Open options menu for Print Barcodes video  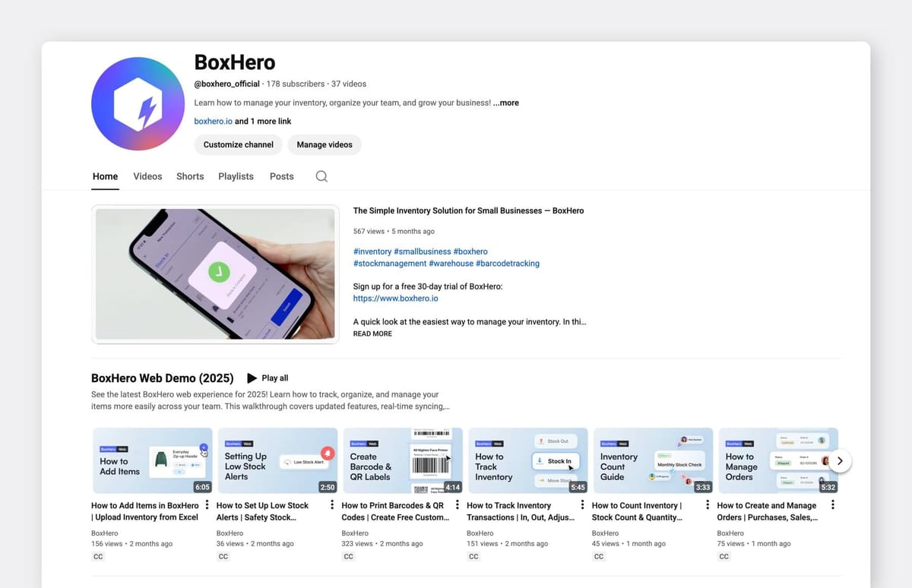pos(458,505)
